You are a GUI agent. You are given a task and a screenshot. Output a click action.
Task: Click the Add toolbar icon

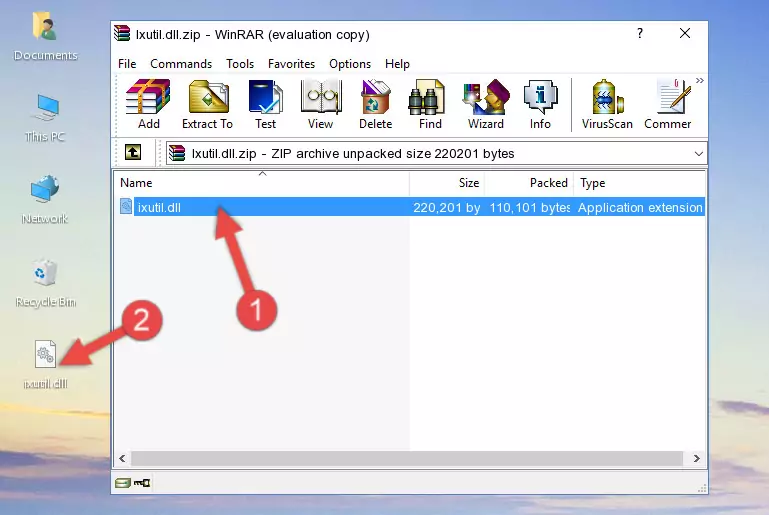point(148,104)
